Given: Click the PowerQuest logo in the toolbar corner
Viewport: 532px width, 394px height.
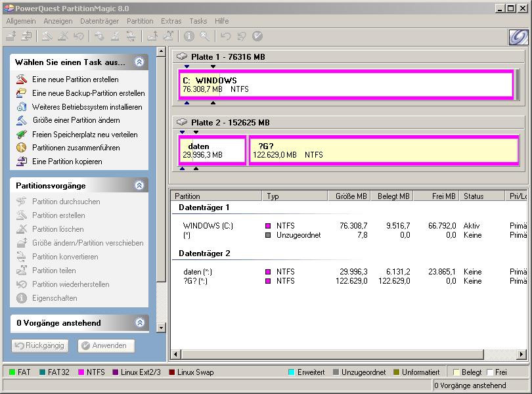Looking at the screenshot, I should 518,37.
